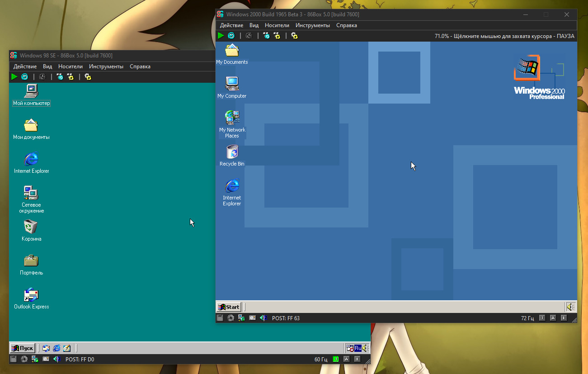
Task: Toggle the Scroll Lock indicator in Windows 98 SE status bar
Action: [x=357, y=359]
